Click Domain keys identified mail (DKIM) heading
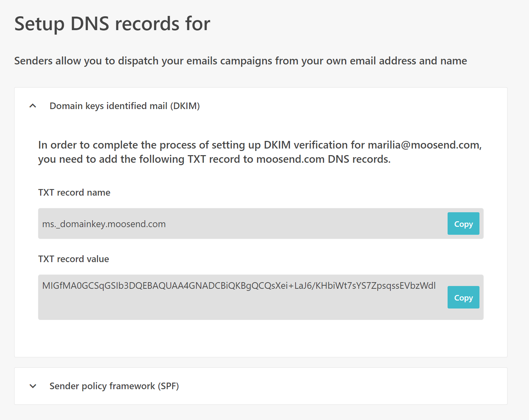The height and width of the screenshot is (420, 529). pyautogui.click(x=125, y=106)
